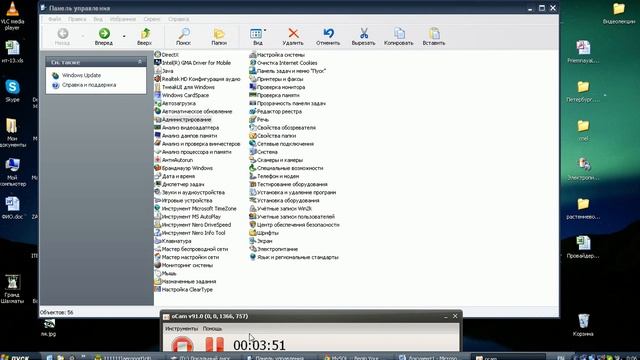Image resolution: width=640 pixels, height=360 pixels.
Task: Stop recording in the oCam window
Action: 182,344
